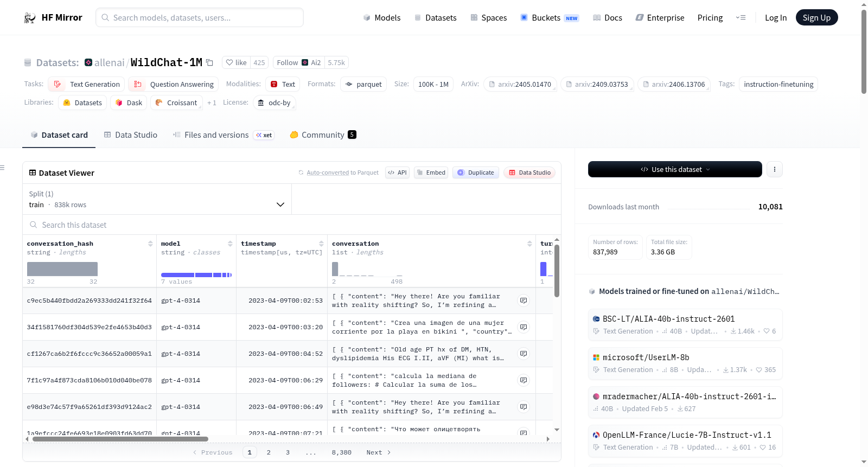The height and width of the screenshot is (467, 868).
Task: Open the BSC-LT/ALIA-40b-instruct-2601 model card
Action: [685, 325]
